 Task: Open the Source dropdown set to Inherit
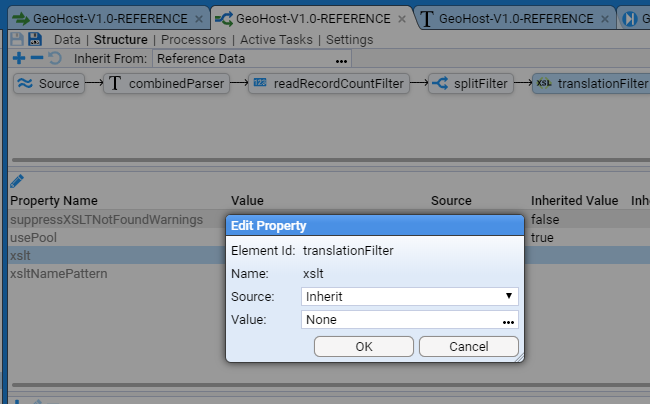point(409,296)
